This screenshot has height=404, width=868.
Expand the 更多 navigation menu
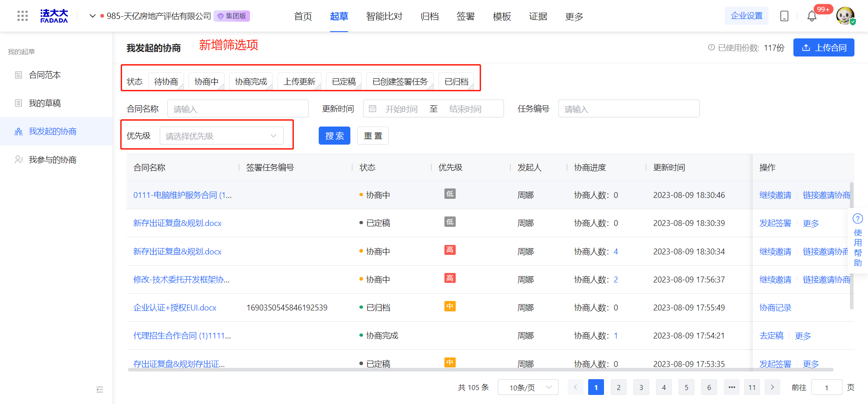[574, 16]
